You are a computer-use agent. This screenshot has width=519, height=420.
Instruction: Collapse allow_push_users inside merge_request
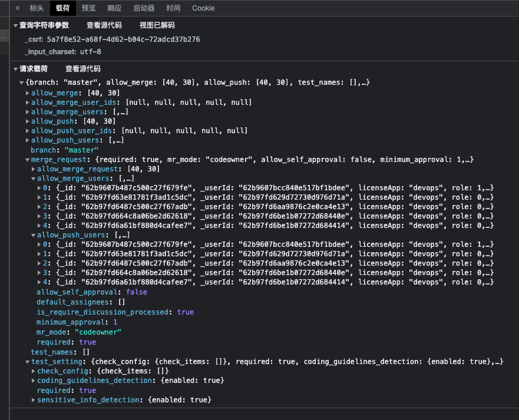coord(34,235)
